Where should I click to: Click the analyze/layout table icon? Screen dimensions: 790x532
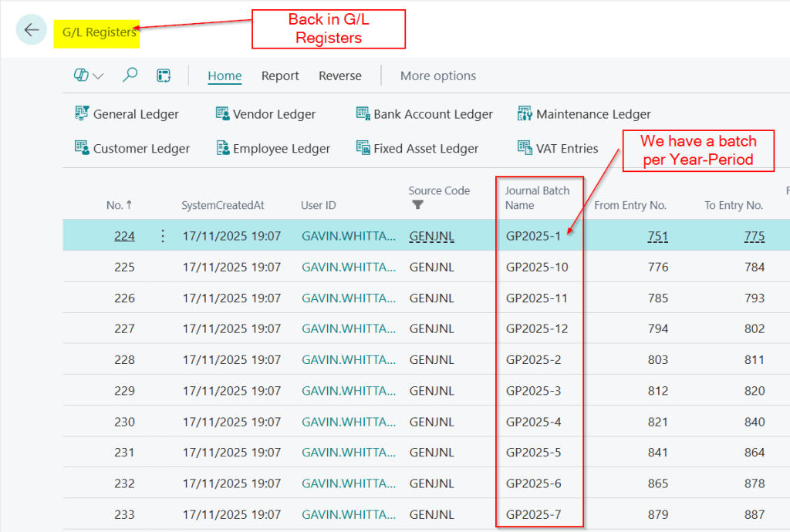click(164, 76)
